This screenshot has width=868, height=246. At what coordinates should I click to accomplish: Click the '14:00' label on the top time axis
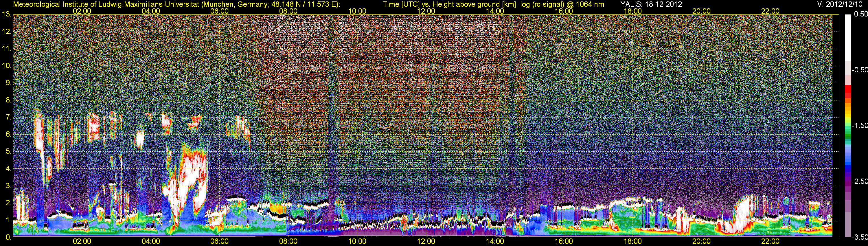pyautogui.click(x=495, y=11)
